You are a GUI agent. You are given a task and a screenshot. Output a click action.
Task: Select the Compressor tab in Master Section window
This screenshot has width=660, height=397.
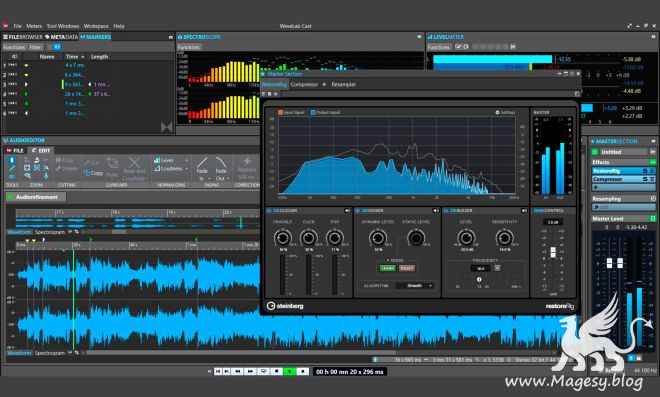pos(304,84)
